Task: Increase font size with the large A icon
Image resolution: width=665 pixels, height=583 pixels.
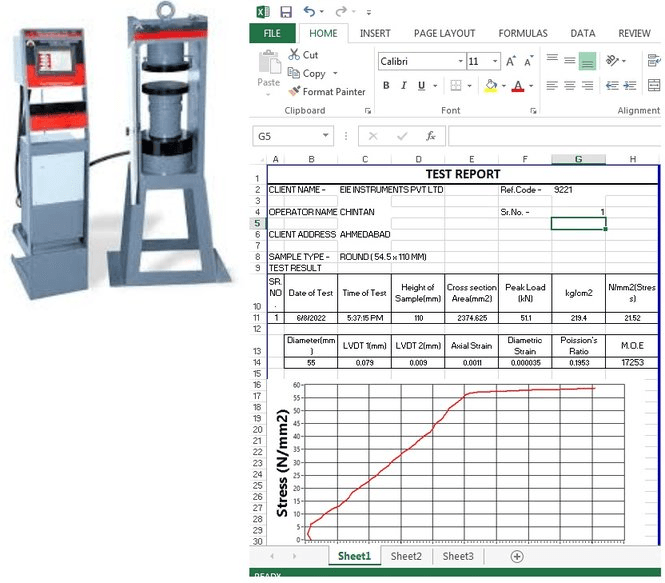Action: (x=511, y=61)
